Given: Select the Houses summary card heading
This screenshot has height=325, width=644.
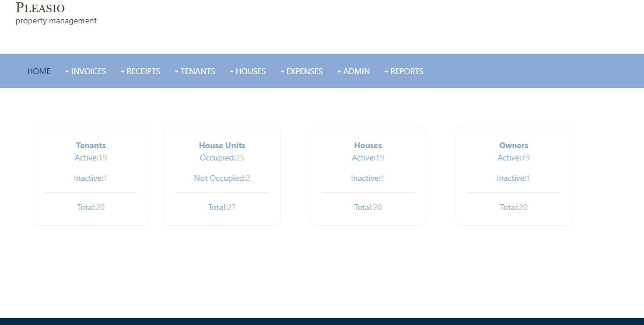Looking at the screenshot, I should 368,145.
